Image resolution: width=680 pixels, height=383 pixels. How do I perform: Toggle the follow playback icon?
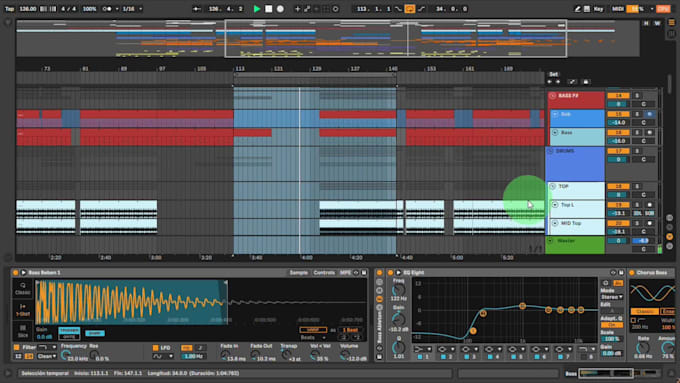197,9
